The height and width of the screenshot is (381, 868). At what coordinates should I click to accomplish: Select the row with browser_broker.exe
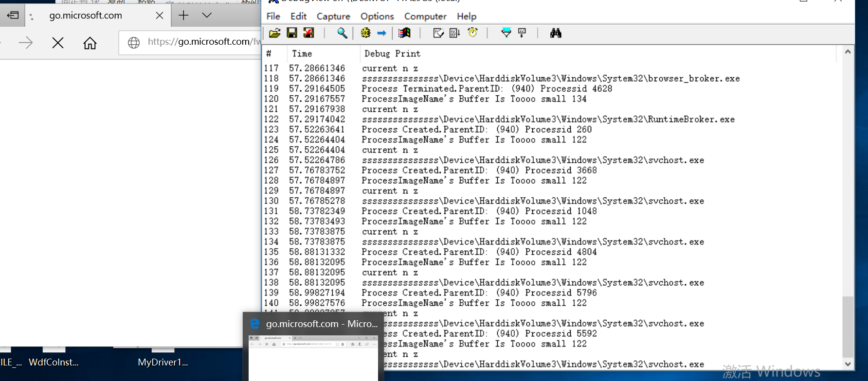550,79
